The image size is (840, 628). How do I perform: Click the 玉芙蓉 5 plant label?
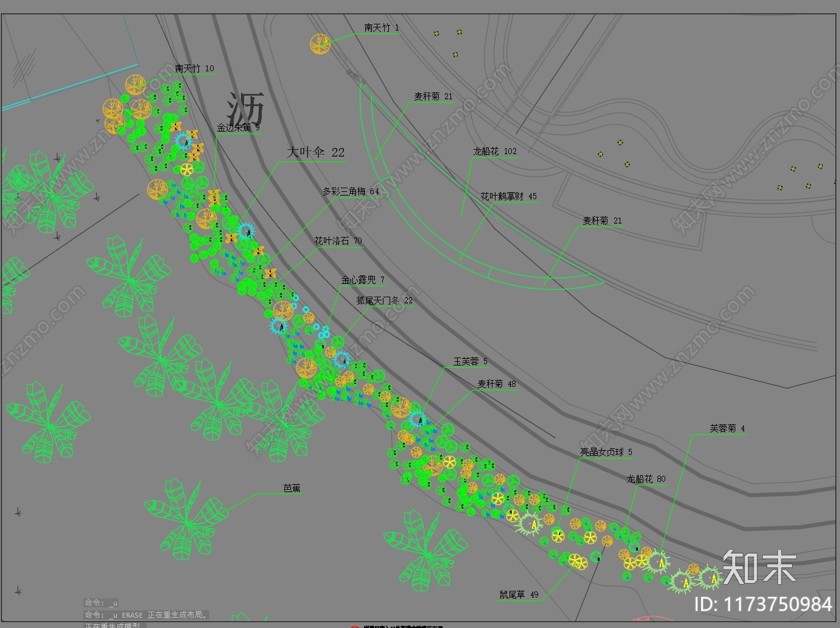471,362
